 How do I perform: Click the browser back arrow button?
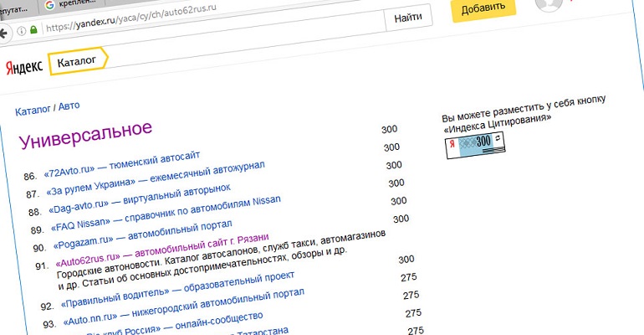3,33
